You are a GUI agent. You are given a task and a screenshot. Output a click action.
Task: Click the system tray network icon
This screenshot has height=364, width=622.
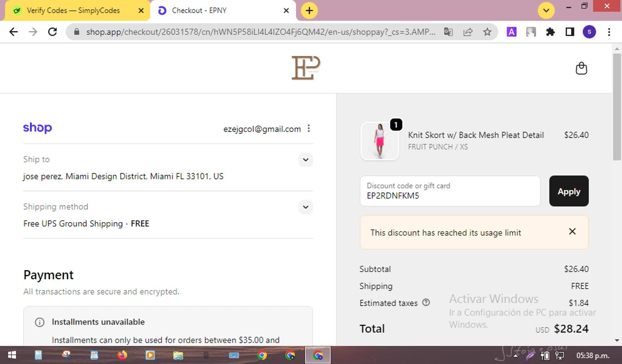click(x=559, y=355)
